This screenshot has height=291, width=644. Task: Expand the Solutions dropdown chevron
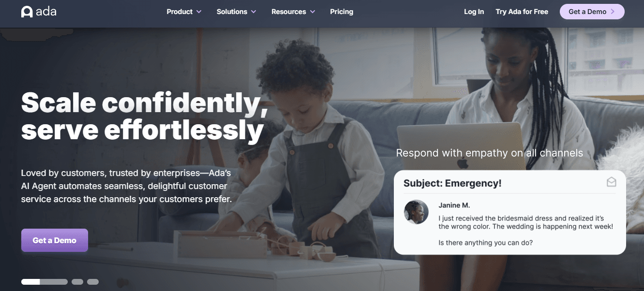(x=254, y=12)
